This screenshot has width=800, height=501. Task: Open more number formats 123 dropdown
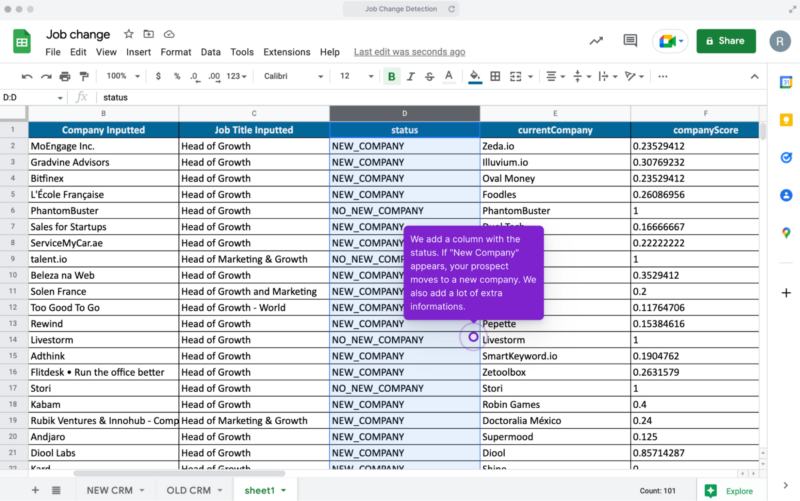pyautogui.click(x=236, y=76)
